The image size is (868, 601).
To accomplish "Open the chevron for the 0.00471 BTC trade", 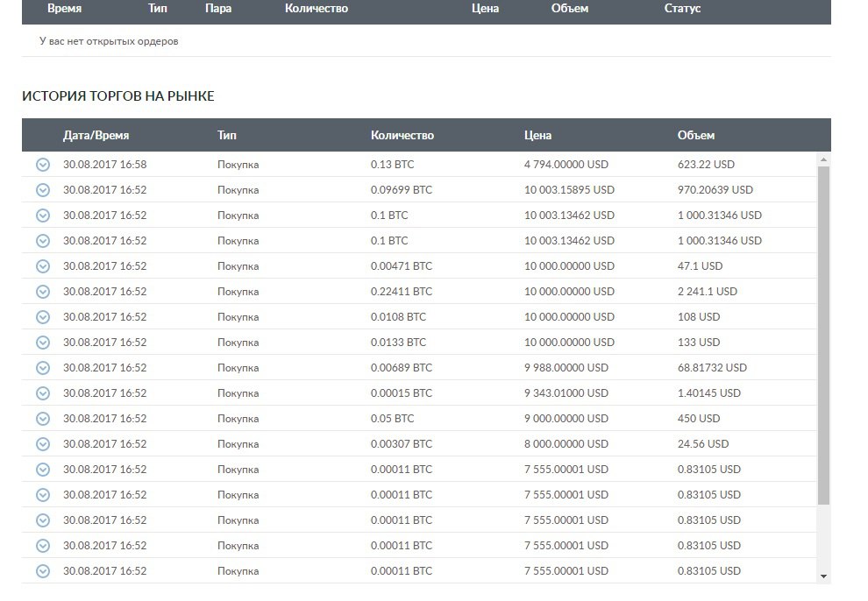I will (x=43, y=266).
